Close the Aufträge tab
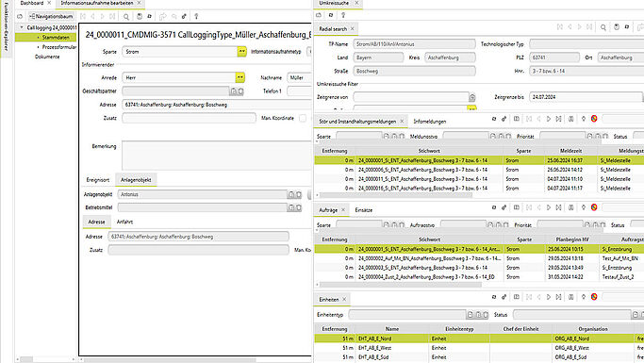This screenshot has width=644, height=363. 343,210
